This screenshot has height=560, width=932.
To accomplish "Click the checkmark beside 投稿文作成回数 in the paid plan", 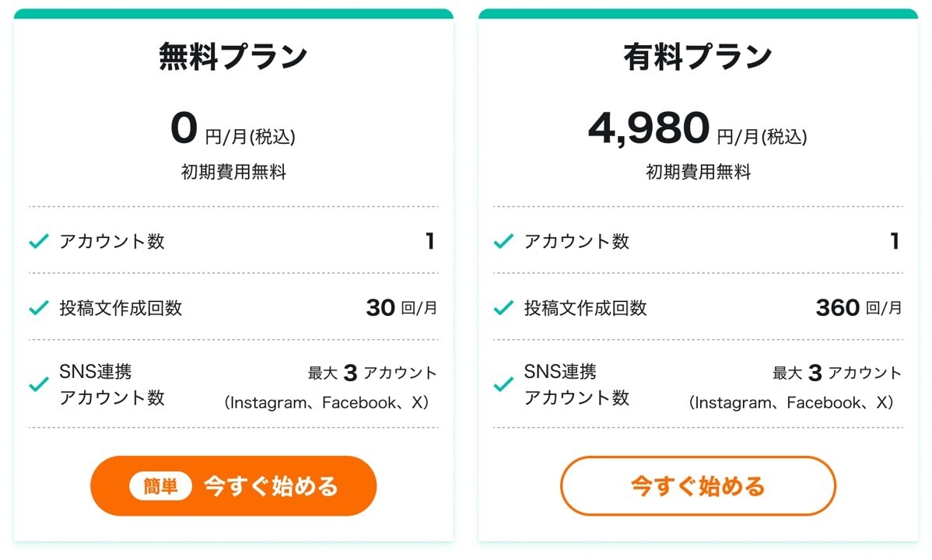I will [x=503, y=308].
